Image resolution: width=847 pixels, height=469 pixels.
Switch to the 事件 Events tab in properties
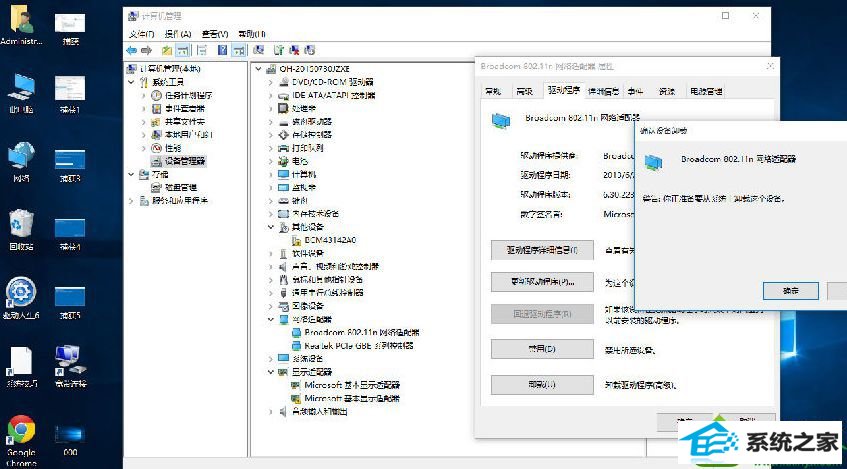point(635,91)
